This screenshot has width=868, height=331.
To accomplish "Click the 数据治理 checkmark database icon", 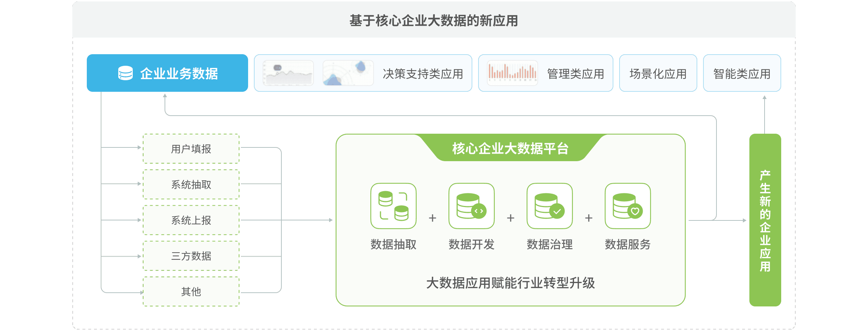I will [x=550, y=206].
